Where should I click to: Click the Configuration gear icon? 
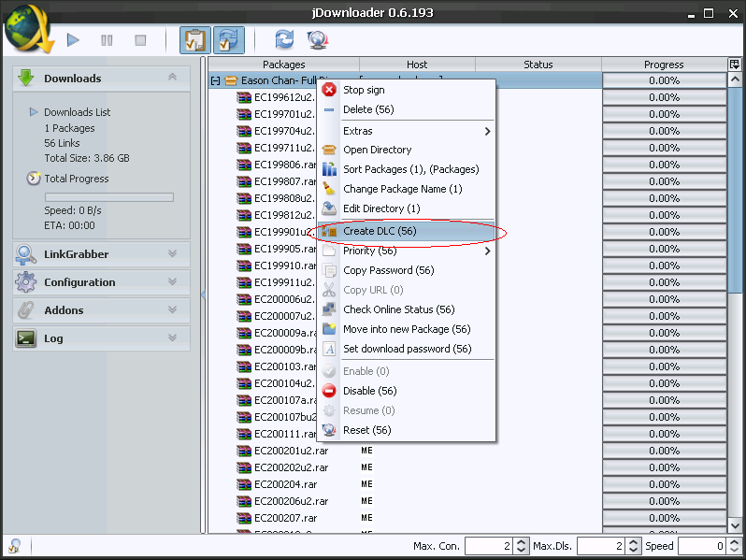pos(25,282)
